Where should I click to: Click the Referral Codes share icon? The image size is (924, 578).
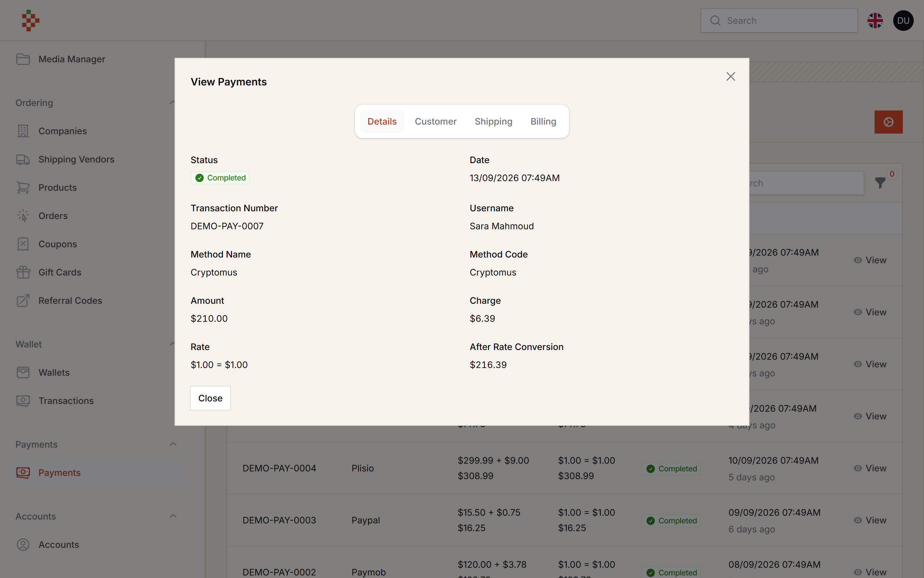(23, 301)
